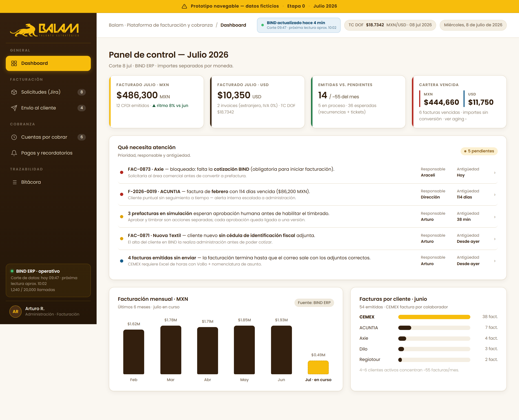Open Cuentas por cobrar in sidebar

pyautogui.click(x=48, y=137)
